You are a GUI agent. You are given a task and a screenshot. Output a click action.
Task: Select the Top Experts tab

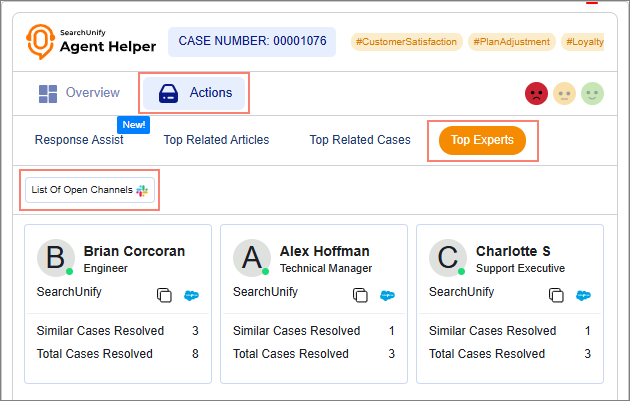pos(482,140)
